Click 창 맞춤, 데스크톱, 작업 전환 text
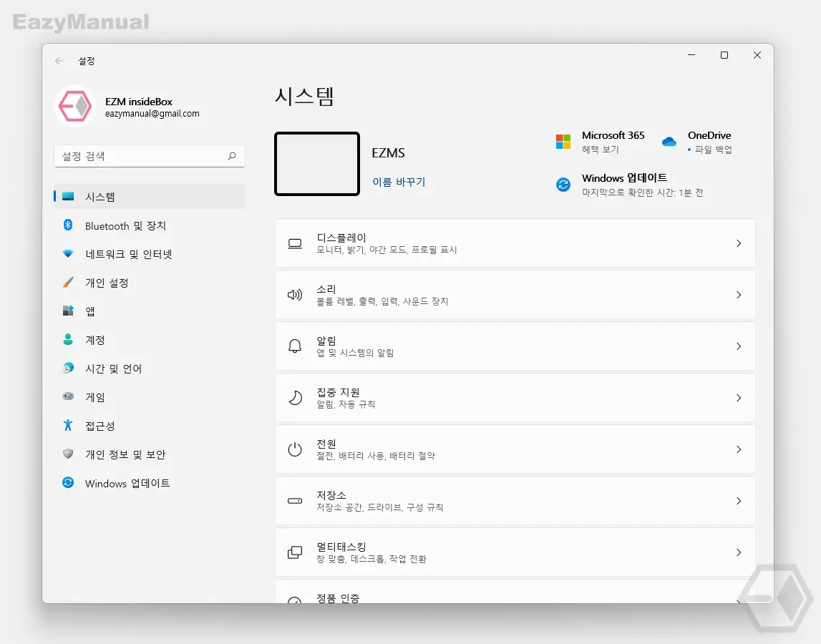Image resolution: width=821 pixels, height=644 pixels. 371,559
